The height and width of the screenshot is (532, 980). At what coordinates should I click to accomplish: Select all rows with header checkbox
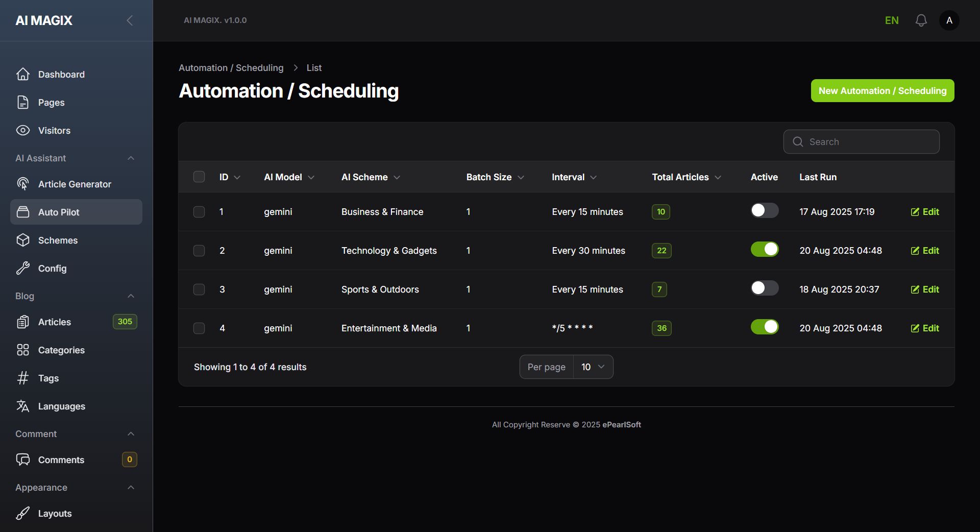coord(199,177)
